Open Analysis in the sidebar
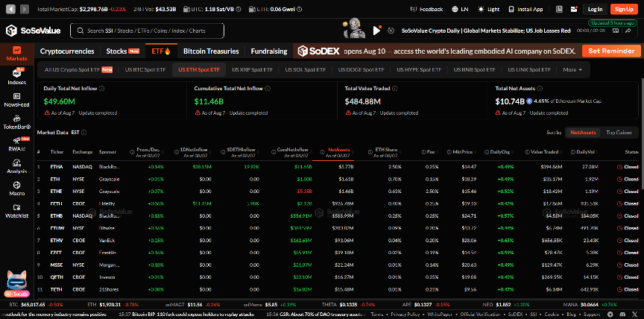This screenshot has width=644, height=319. pos(17,166)
